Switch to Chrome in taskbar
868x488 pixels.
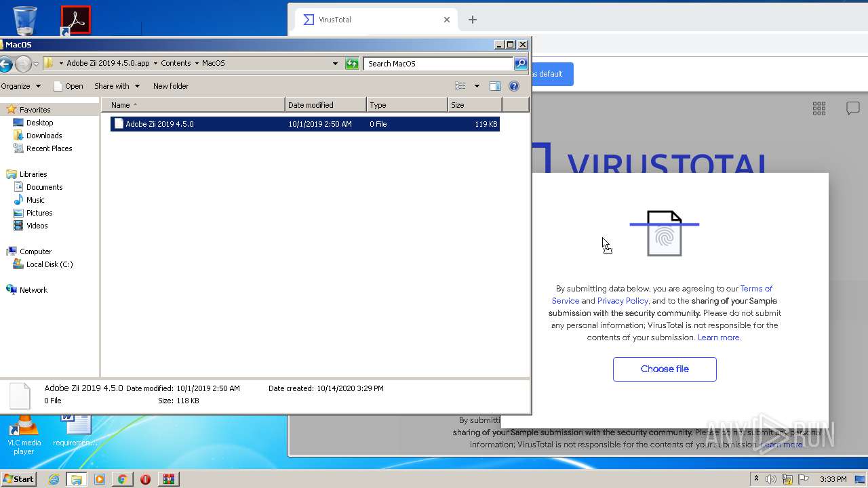pos(122,479)
